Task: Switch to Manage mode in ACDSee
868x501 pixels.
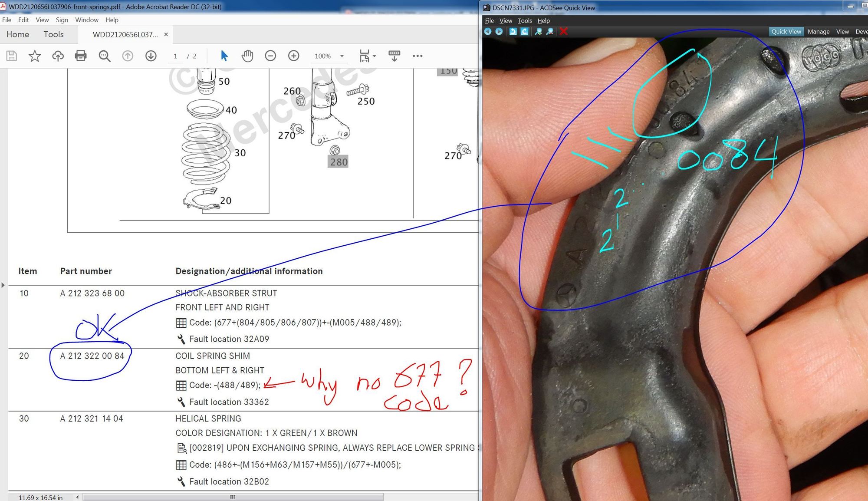Action: (x=818, y=32)
